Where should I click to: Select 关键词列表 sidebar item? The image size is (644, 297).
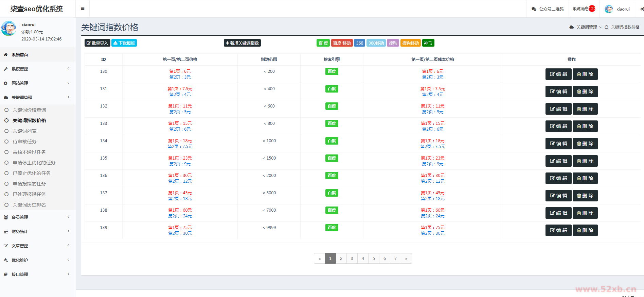(24, 131)
